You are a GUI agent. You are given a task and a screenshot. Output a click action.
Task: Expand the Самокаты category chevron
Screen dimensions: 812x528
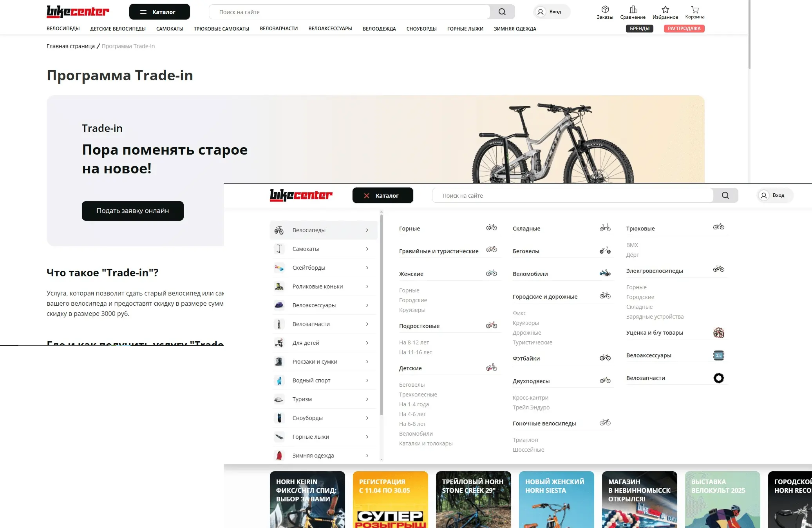click(x=367, y=249)
